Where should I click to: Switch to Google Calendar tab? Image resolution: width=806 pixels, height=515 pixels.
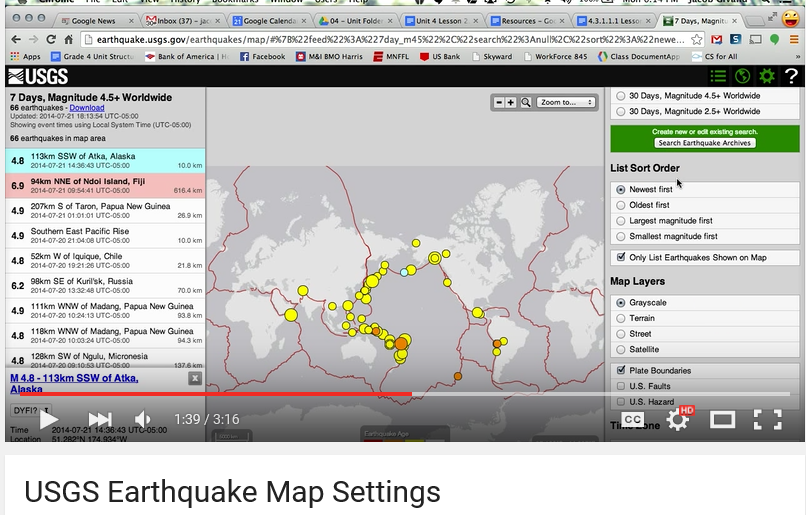(x=269, y=21)
